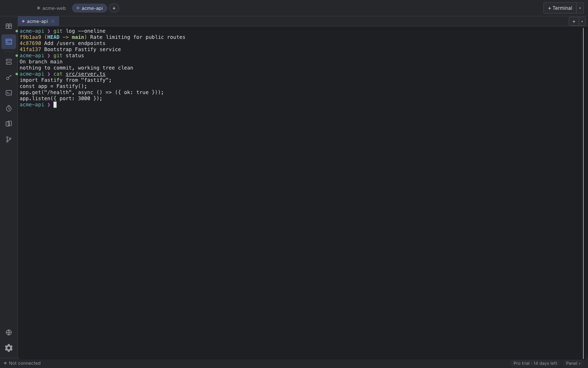
Task: Open the hosts/servers sidebar icon
Action: point(9,62)
